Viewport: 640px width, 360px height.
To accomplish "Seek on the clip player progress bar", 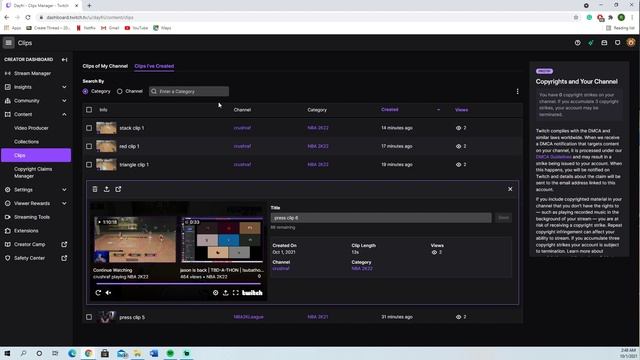I will pyautogui.click(x=178, y=284).
